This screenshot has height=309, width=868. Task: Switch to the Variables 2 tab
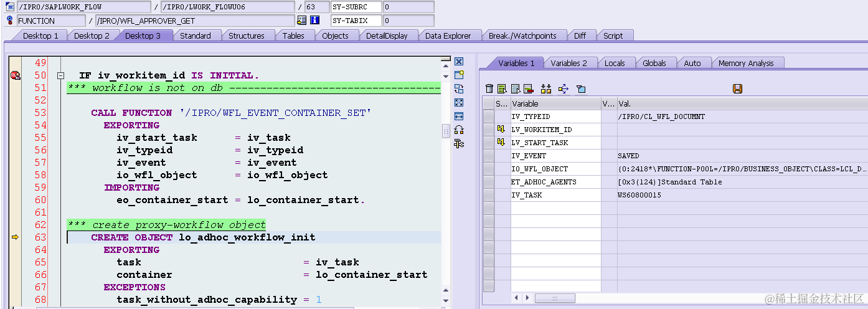tap(568, 63)
